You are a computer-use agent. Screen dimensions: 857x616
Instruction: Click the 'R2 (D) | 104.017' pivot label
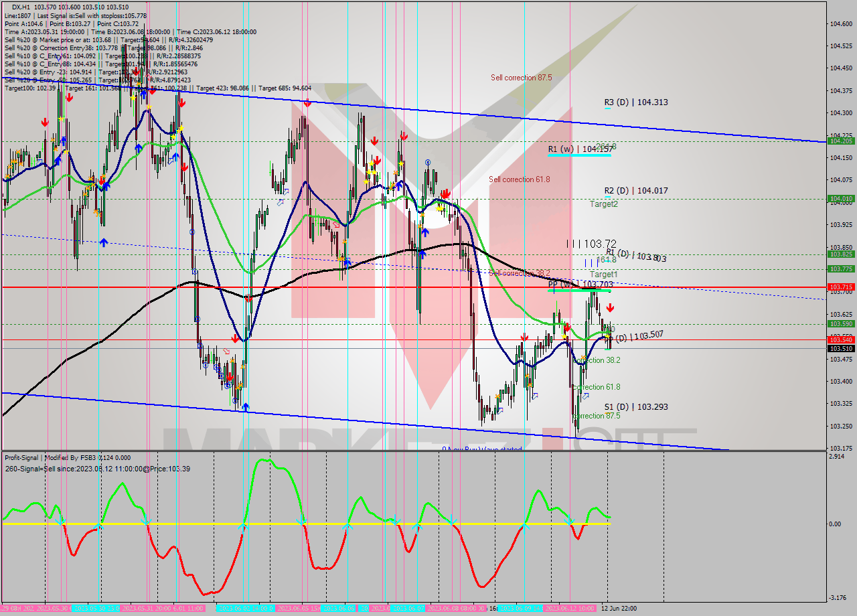636,191
